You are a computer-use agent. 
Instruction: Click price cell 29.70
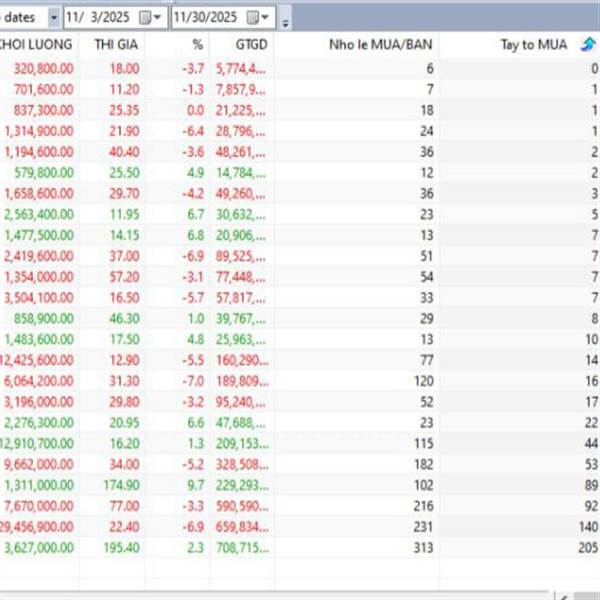click(x=124, y=194)
